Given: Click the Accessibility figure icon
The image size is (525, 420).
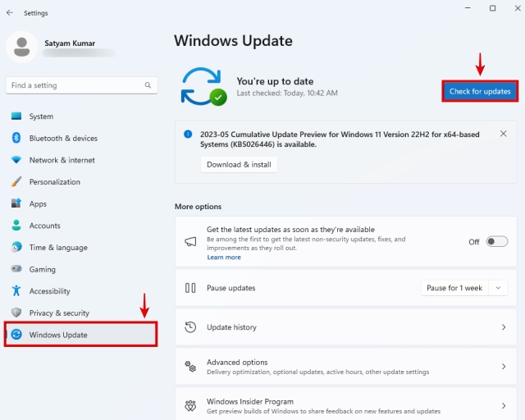Looking at the screenshot, I should tap(16, 291).
